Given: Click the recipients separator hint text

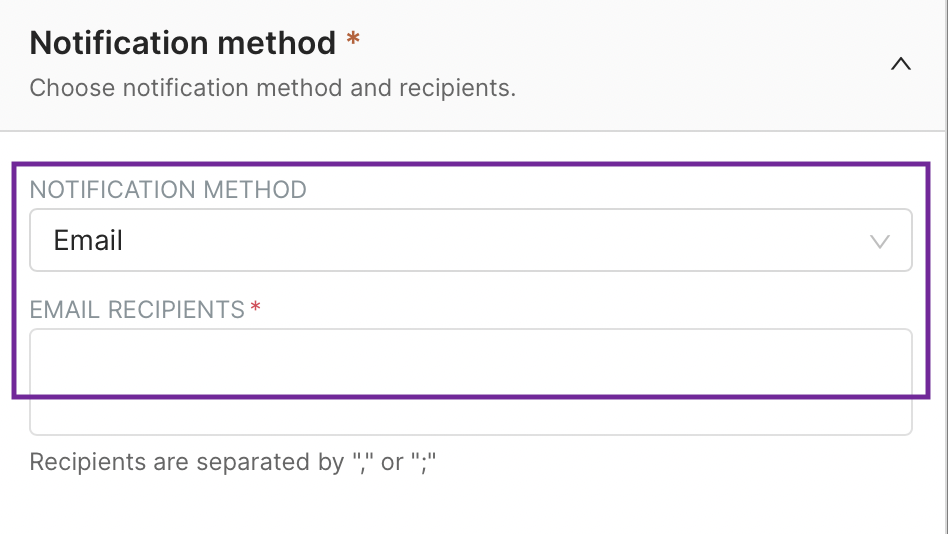Looking at the screenshot, I should tap(234, 462).
